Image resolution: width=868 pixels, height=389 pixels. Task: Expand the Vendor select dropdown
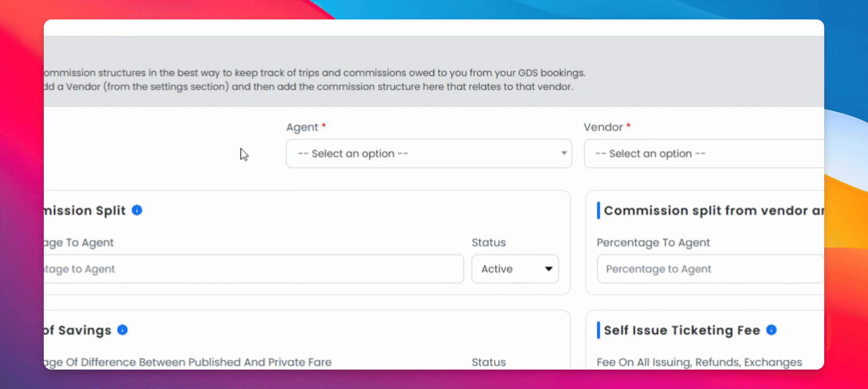tap(704, 153)
